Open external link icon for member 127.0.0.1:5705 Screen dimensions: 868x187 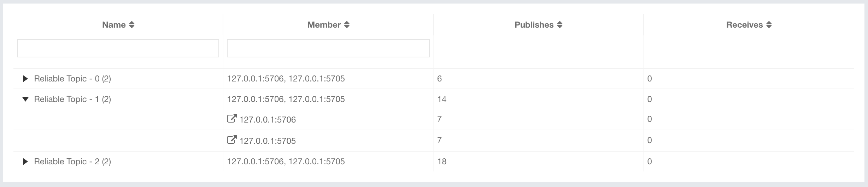[x=231, y=140]
